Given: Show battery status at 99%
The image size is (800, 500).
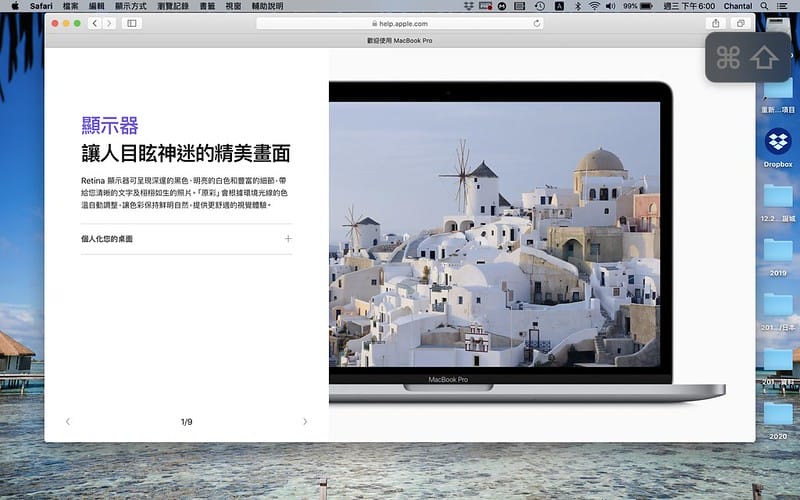Looking at the screenshot, I should tap(637, 6).
